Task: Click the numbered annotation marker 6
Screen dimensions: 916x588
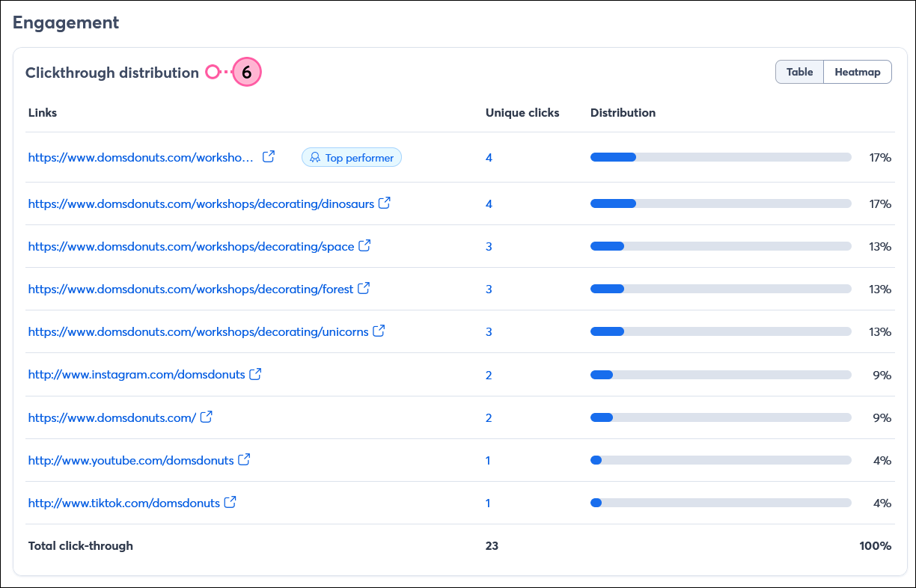Action: (x=247, y=72)
